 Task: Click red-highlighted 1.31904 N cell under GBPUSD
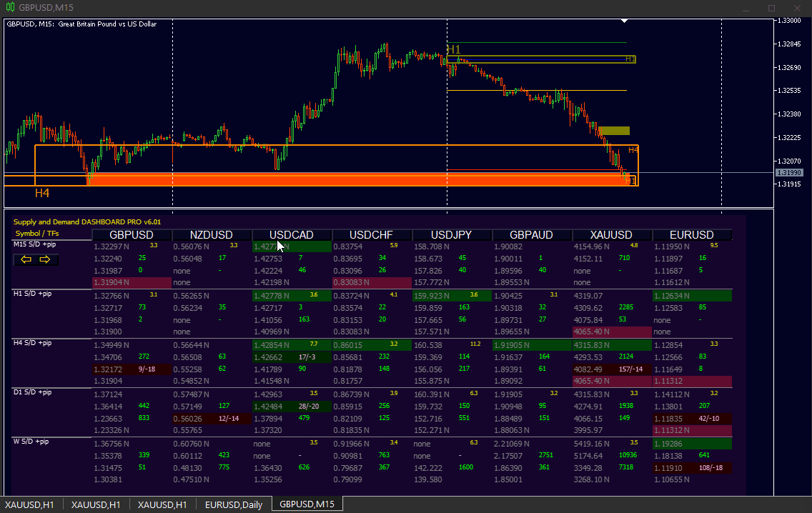[132, 283]
